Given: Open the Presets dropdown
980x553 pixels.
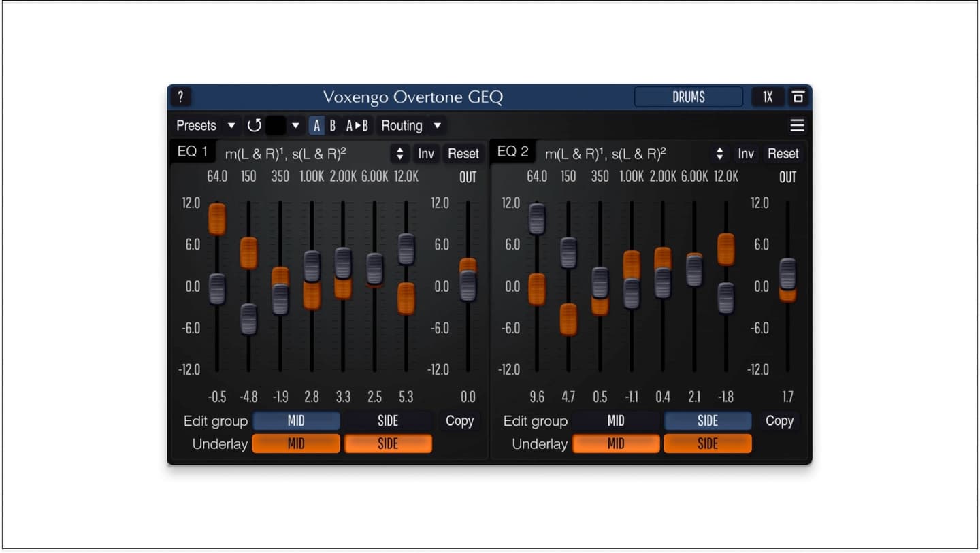Looking at the screenshot, I should click(x=206, y=125).
